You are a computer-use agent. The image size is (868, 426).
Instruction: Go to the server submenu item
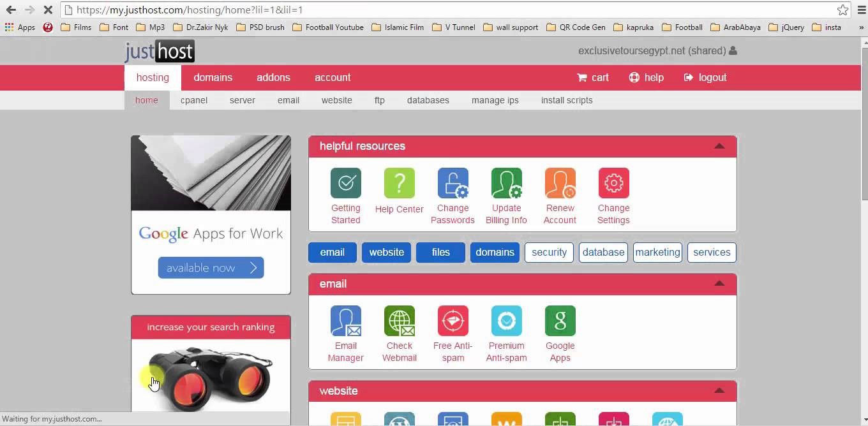click(243, 100)
